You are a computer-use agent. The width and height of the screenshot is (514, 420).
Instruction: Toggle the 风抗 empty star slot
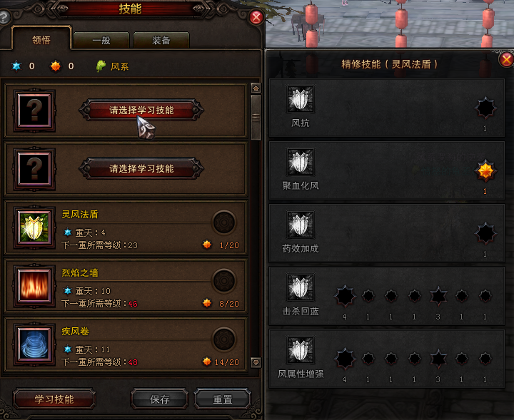(485, 108)
